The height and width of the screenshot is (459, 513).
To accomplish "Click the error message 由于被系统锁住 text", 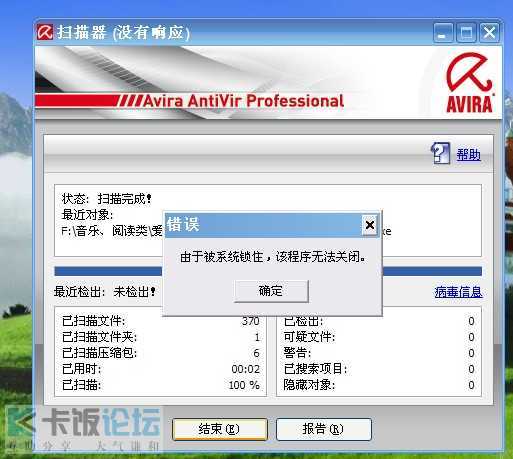I will click(273, 257).
